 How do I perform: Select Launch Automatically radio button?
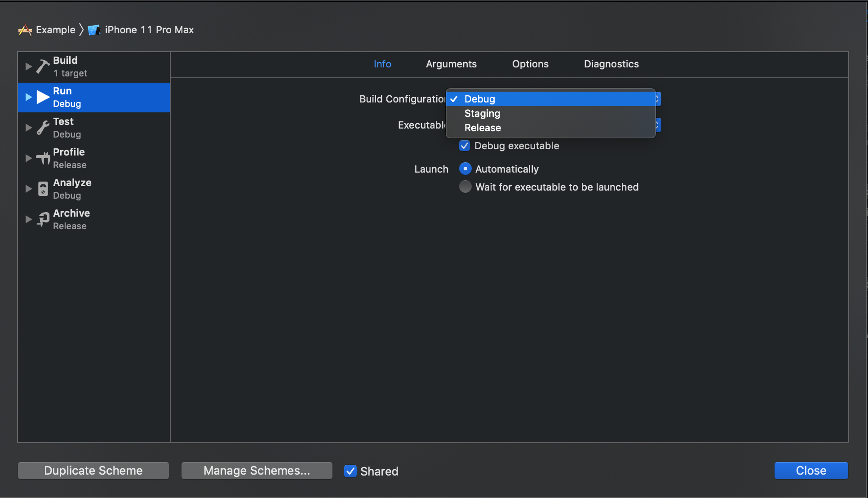pos(465,169)
